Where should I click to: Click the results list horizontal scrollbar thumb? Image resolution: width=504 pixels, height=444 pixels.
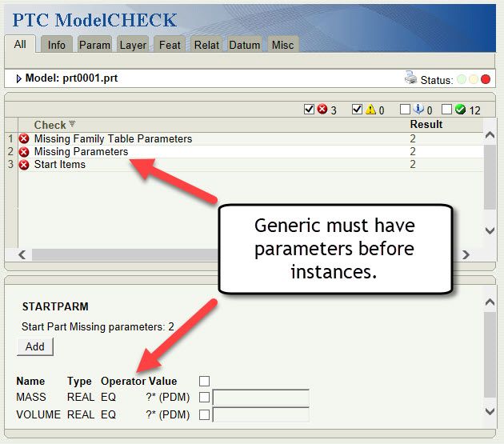click(125, 255)
